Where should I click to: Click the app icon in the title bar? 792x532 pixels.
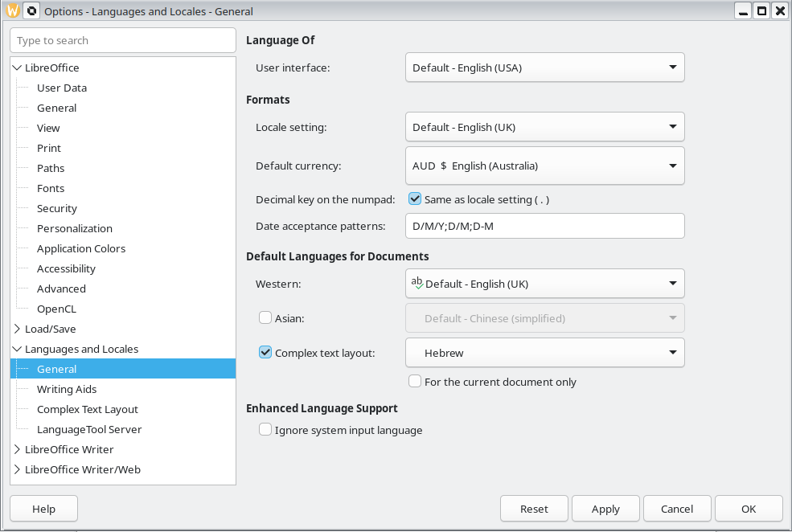[13, 11]
